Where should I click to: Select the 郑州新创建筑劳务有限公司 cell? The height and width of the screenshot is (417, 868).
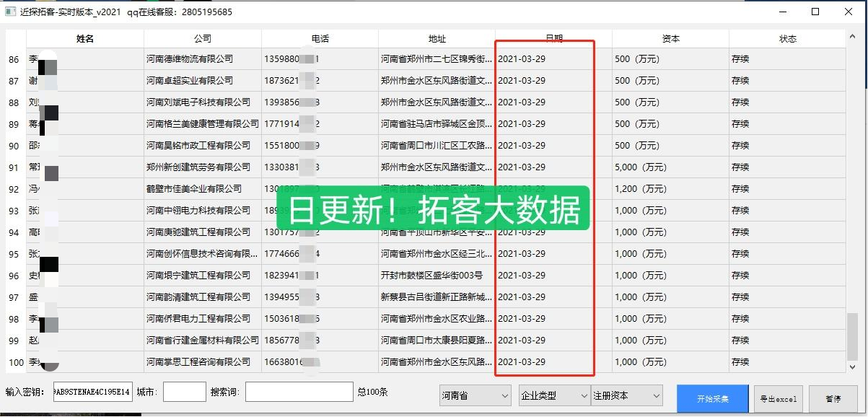203,167
